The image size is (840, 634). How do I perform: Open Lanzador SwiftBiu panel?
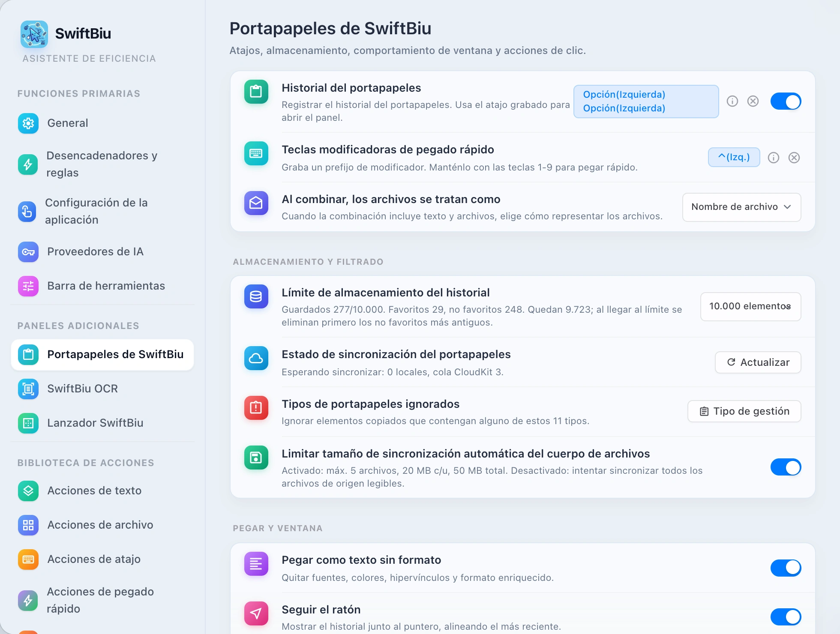click(102, 423)
